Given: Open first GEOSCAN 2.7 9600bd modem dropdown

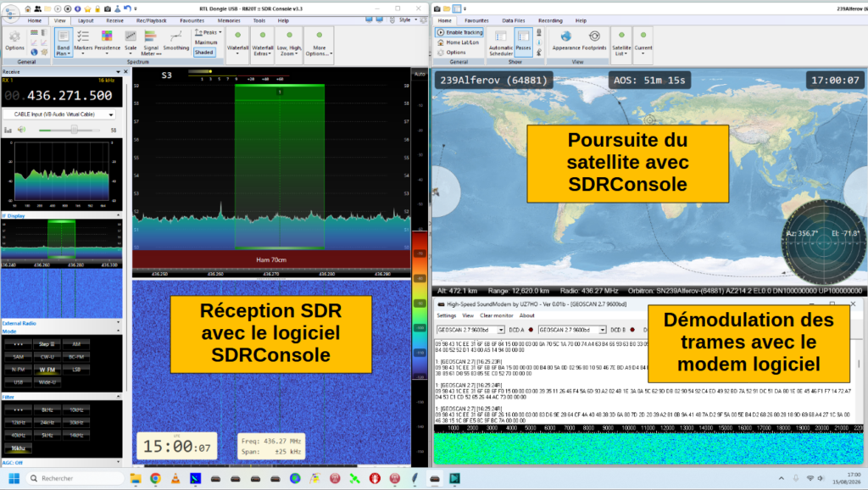Looking at the screenshot, I should [470, 330].
